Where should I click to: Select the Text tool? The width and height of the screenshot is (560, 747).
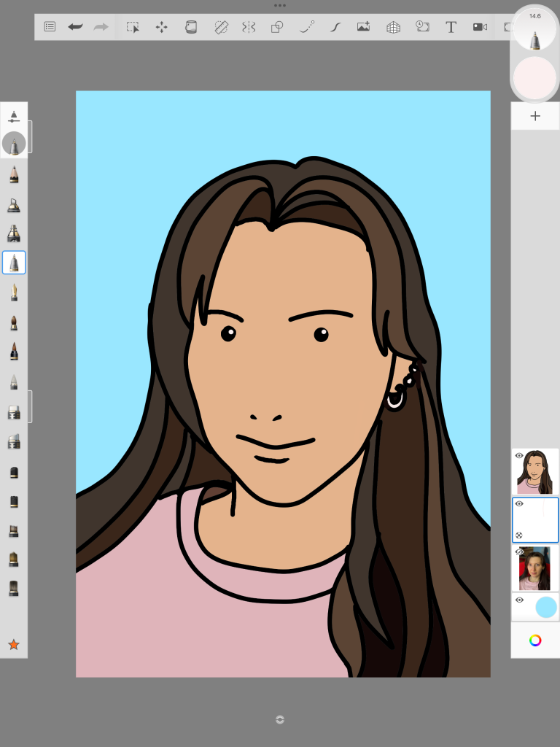coord(451,27)
